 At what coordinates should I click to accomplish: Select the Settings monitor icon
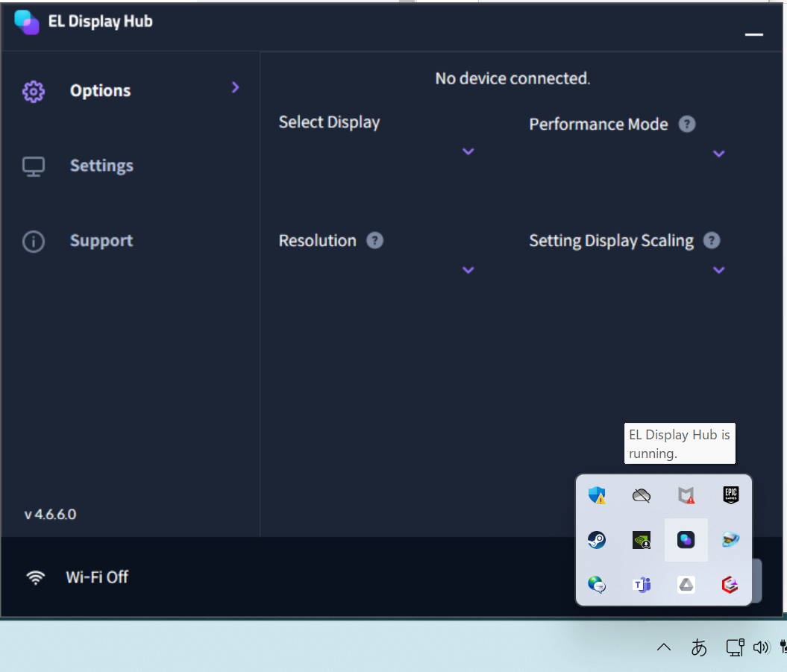tap(34, 166)
